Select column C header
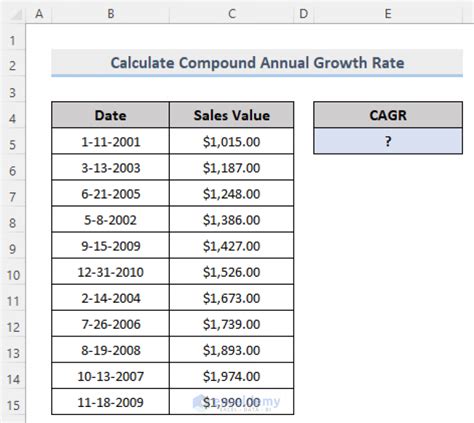This screenshot has width=474, height=423. click(232, 14)
